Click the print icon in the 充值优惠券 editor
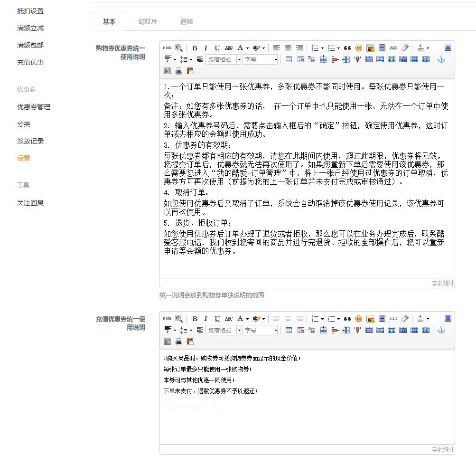Screen dimensions: 476x456 click(x=179, y=342)
